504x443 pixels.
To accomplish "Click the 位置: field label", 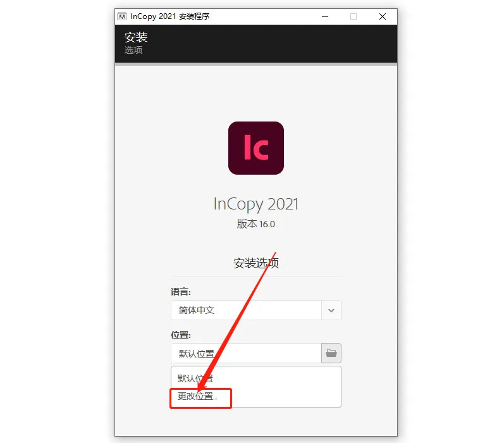I will [181, 335].
